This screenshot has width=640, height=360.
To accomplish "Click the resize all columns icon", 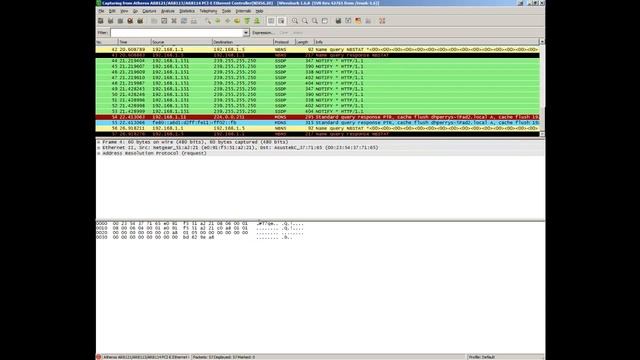I will (324, 21).
